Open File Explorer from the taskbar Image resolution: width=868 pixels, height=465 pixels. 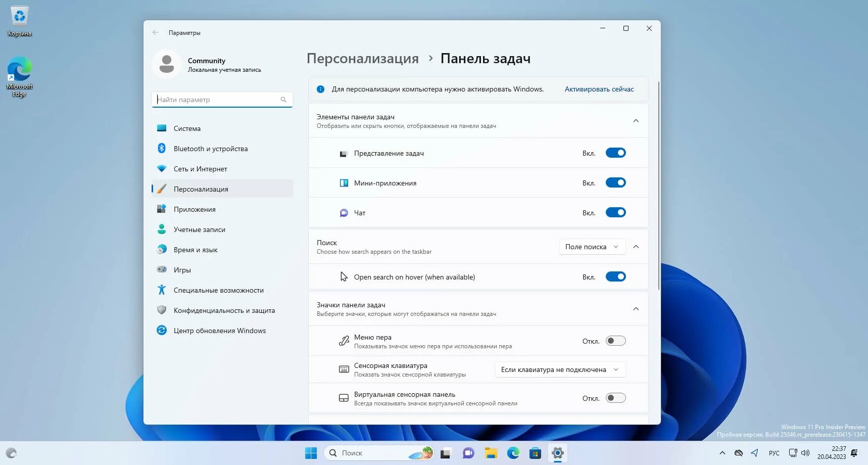pos(491,453)
